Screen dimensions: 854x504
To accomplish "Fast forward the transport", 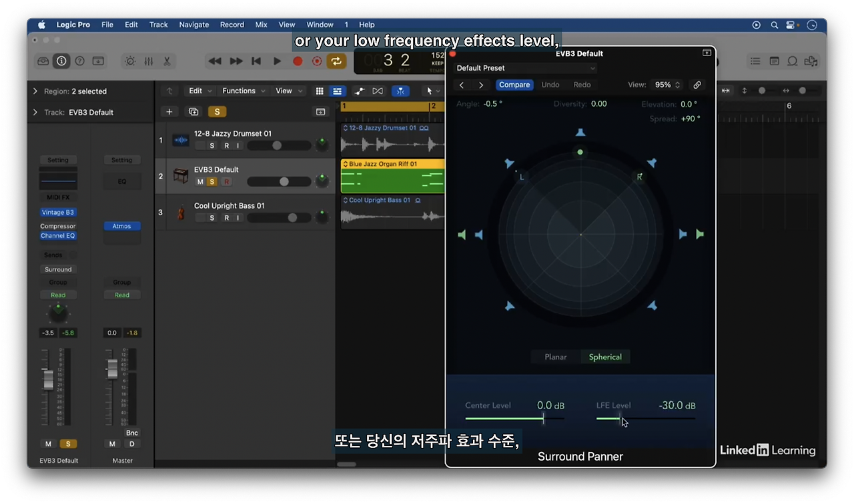I will [x=236, y=61].
